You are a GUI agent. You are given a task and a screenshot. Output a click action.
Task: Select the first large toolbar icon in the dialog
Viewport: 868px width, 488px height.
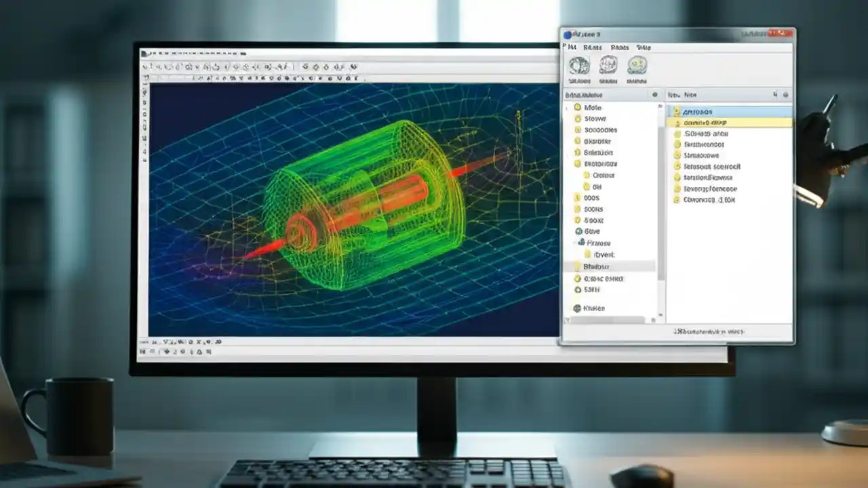578,66
